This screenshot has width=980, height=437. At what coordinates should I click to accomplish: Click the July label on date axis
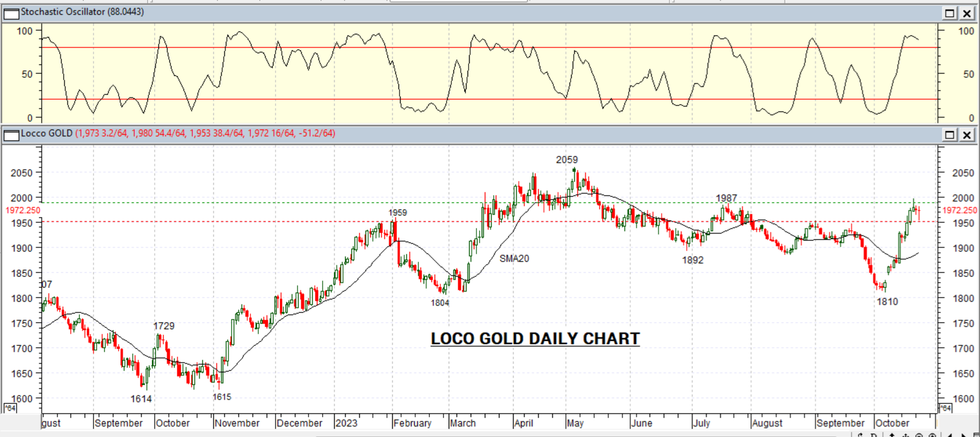click(x=702, y=423)
